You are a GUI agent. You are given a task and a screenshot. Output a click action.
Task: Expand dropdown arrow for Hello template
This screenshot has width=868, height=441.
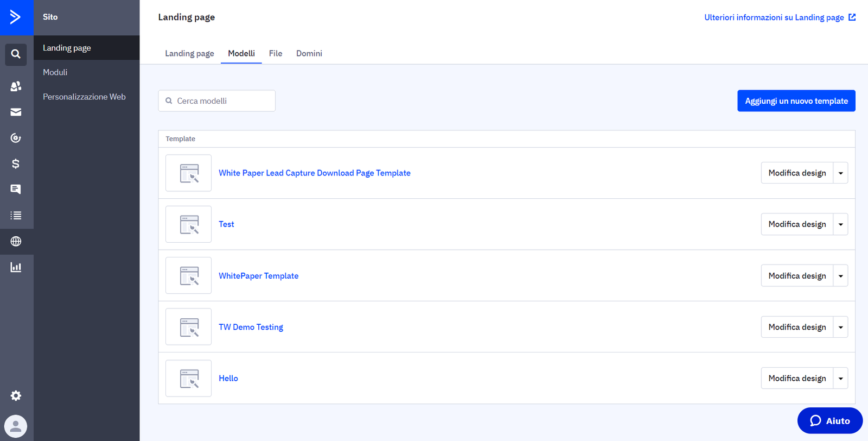pos(840,379)
